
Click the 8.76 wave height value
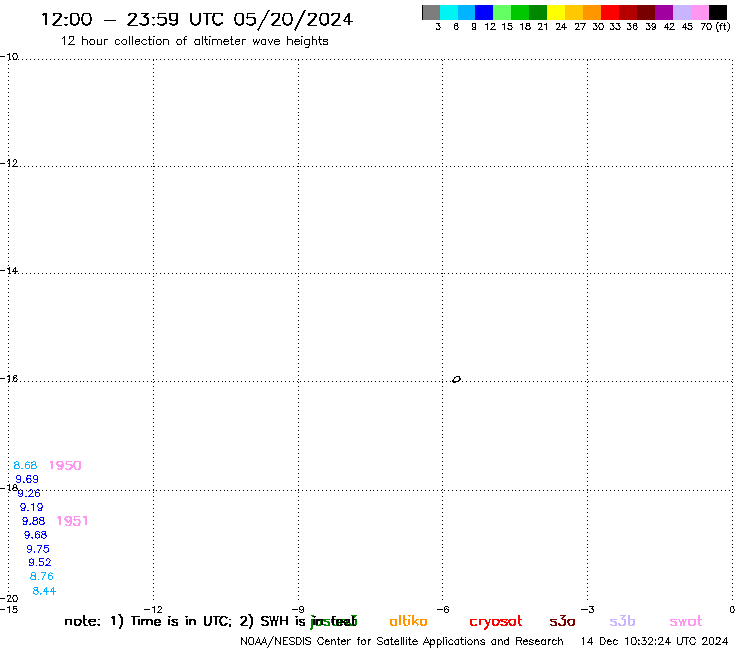pyautogui.click(x=42, y=576)
